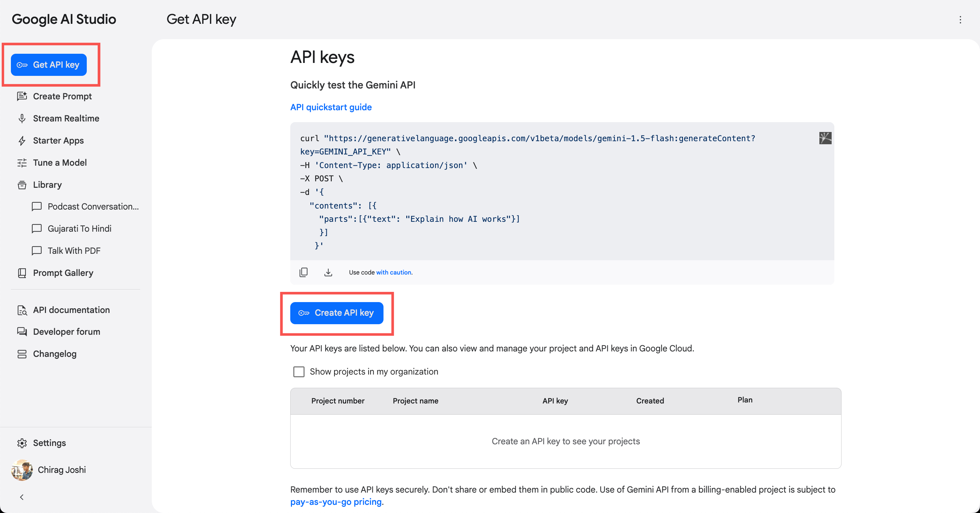Select Create Prompt in the sidebar
980x513 pixels.
tap(62, 96)
